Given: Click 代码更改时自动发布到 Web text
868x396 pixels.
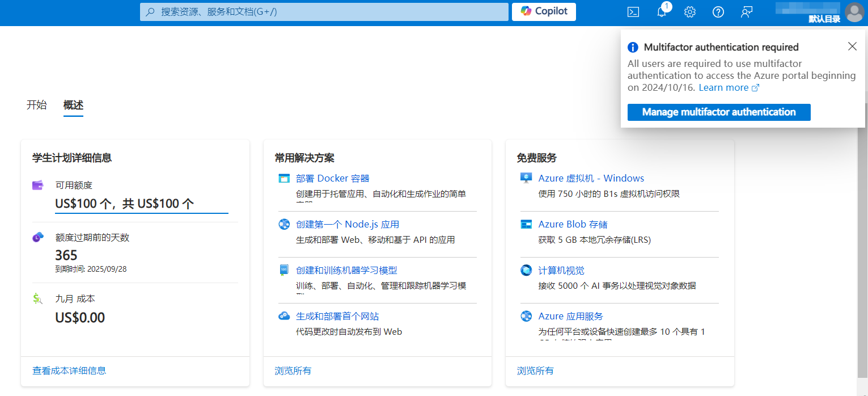Looking at the screenshot, I should [349, 332].
